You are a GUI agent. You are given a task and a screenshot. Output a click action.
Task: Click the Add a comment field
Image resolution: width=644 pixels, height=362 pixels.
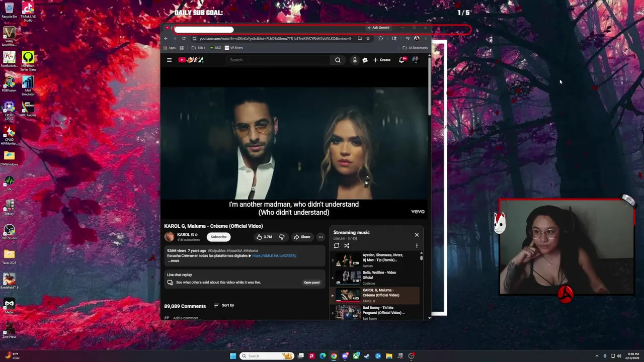pyautogui.click(x=187, y=318)
